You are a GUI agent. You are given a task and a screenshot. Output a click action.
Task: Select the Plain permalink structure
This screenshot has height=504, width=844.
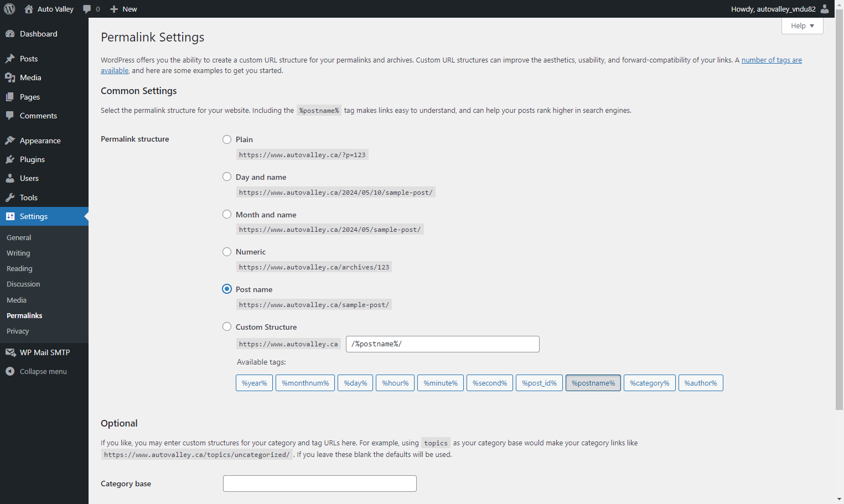point(227,139)
